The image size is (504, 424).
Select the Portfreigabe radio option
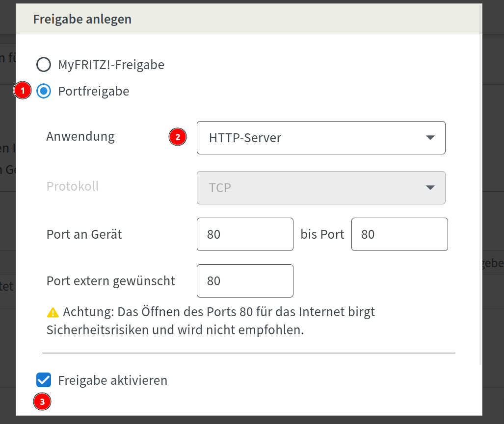[x=43, y=91]
